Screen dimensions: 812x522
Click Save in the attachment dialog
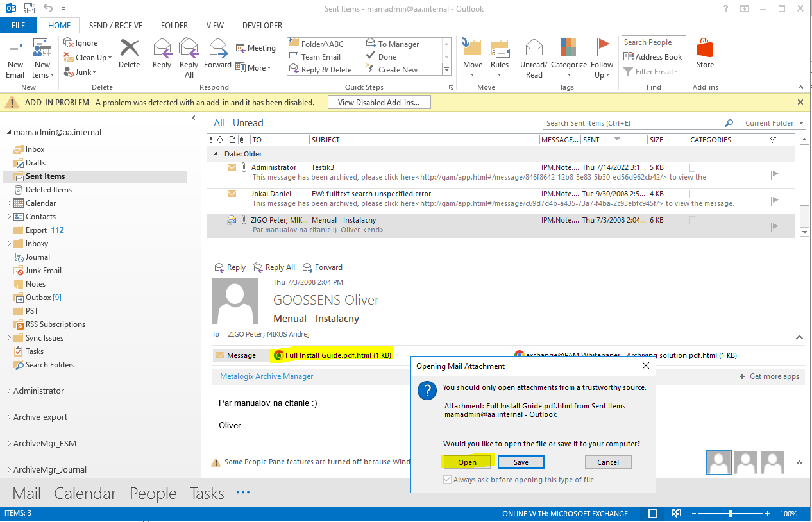pos(521,462)
